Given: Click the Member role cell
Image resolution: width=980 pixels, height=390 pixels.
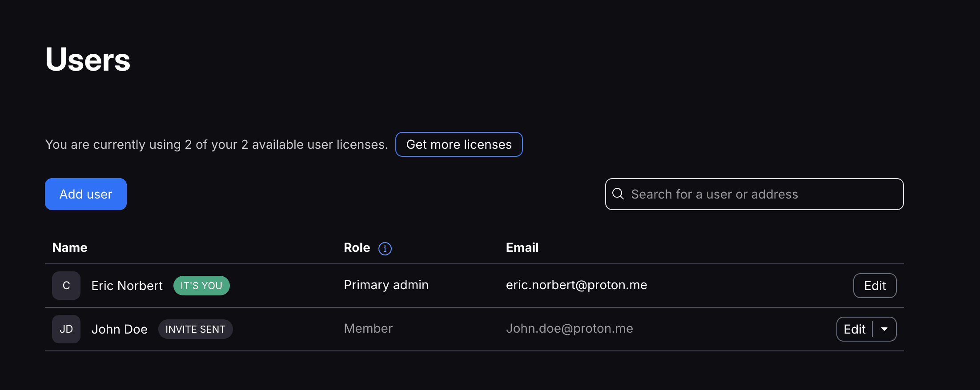Looking at the screenshot, I should pos(368,328).
